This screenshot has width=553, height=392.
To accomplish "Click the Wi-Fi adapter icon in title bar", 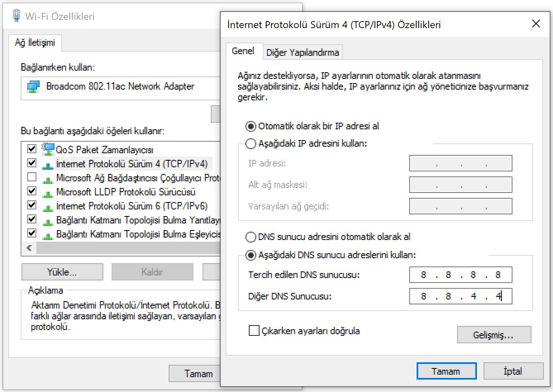I will [17, 16].
